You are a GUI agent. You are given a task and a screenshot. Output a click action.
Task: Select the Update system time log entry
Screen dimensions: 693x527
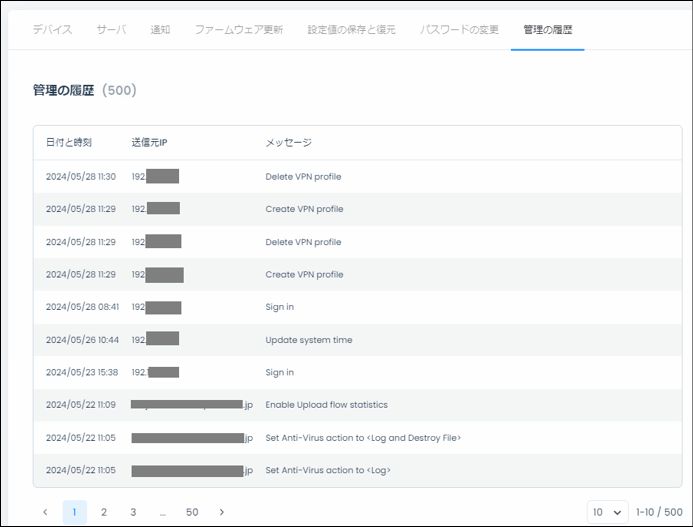309,340
